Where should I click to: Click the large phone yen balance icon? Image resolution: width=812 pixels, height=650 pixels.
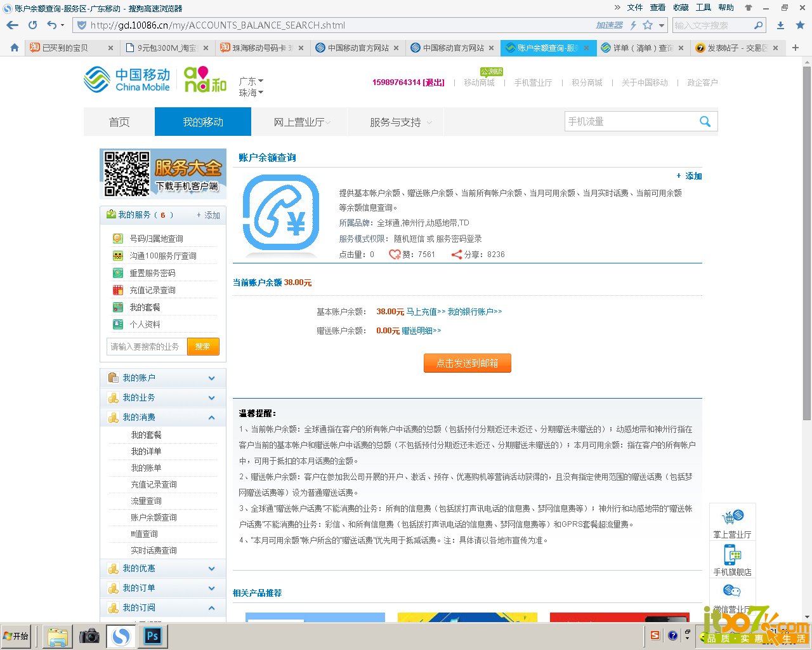tap(281, 213)
